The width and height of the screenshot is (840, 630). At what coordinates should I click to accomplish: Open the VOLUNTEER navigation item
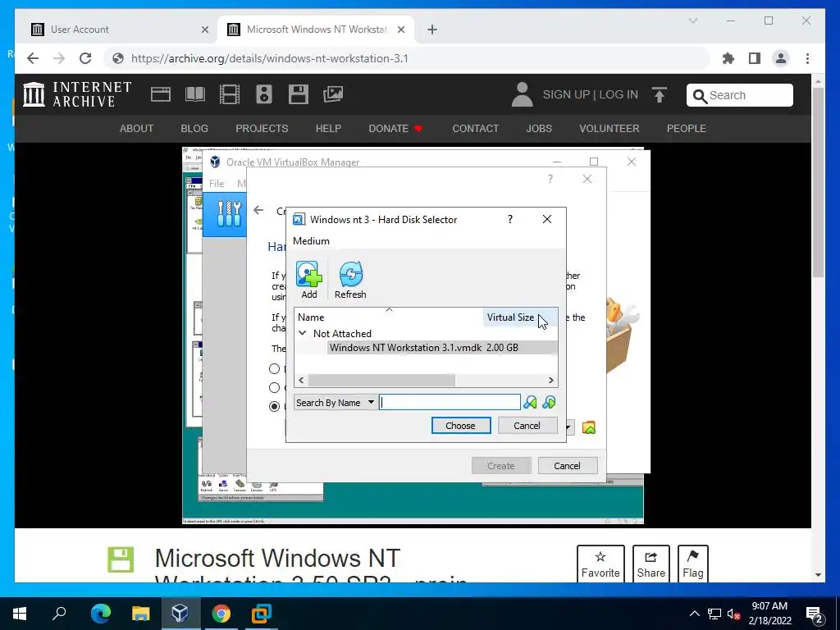pos(609,129)
